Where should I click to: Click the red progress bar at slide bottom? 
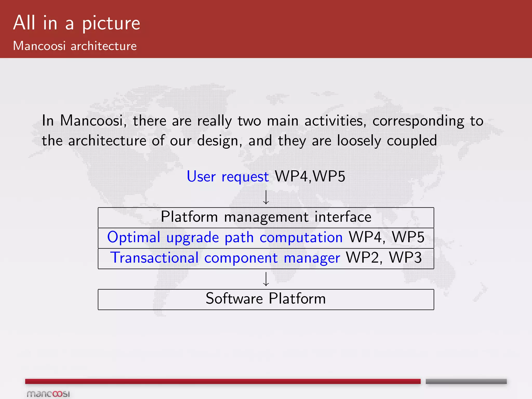[x=223, y=381]
